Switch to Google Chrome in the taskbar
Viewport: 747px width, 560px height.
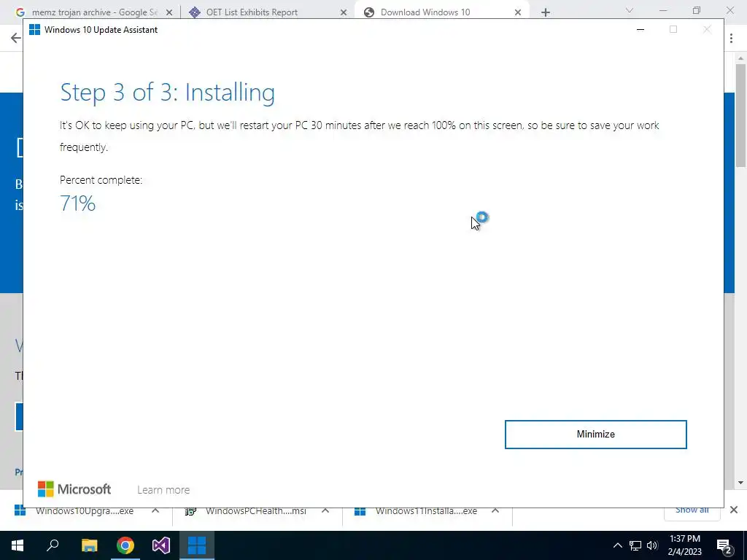click(125, 545)
